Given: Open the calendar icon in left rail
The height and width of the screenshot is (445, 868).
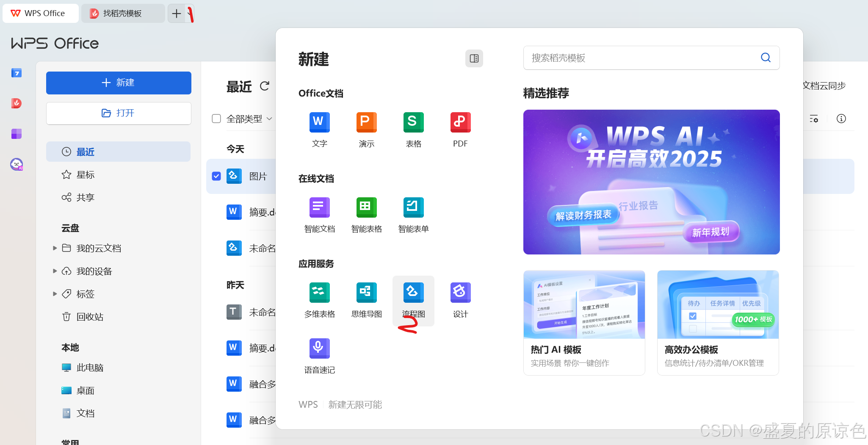Looking at the screenshot, I should [16, 73].
